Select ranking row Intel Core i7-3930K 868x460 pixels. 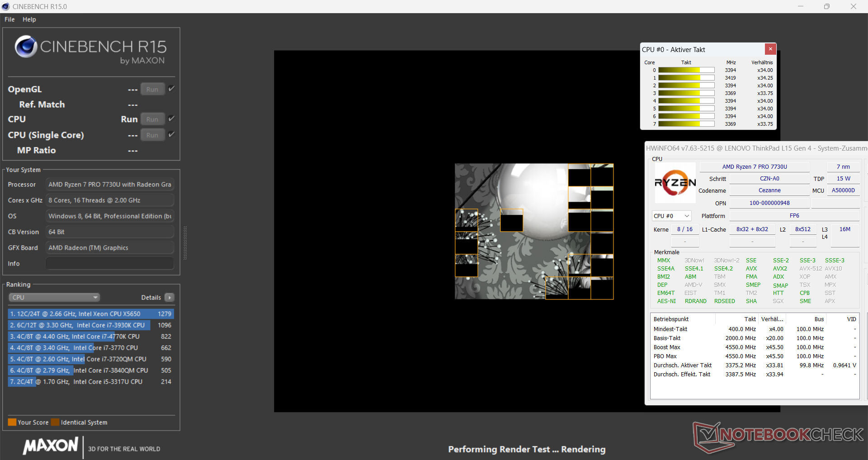click(x=91, y=325)
